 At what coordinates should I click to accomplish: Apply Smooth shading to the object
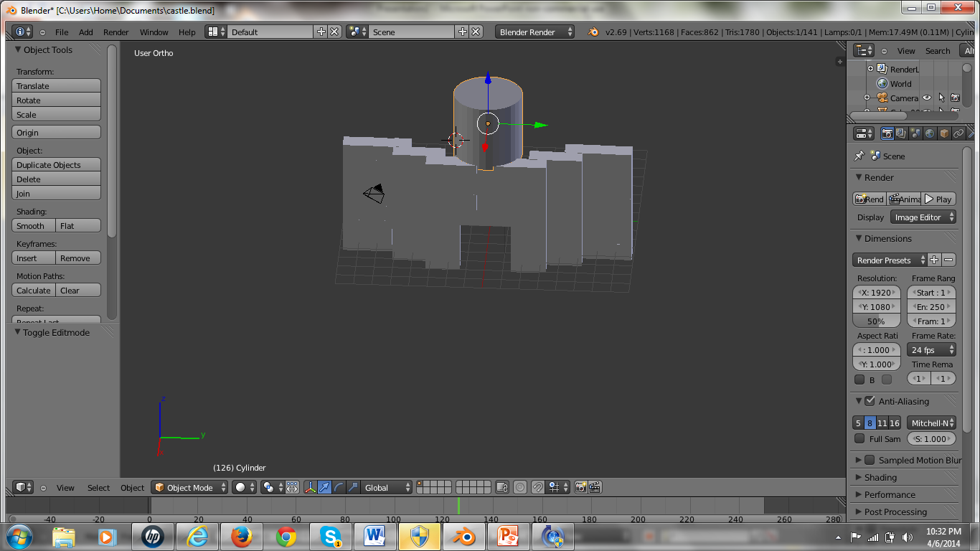tap(32, 225)
